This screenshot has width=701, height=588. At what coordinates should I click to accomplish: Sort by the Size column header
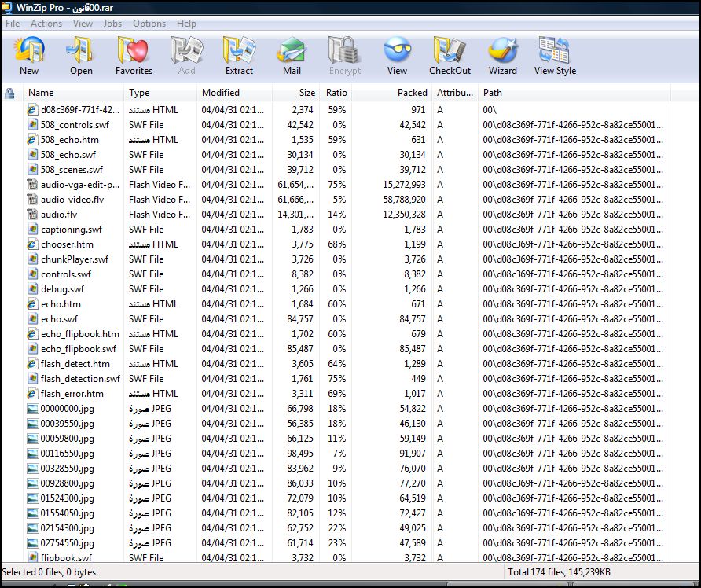pyautogui.click(x=295, y=93)
